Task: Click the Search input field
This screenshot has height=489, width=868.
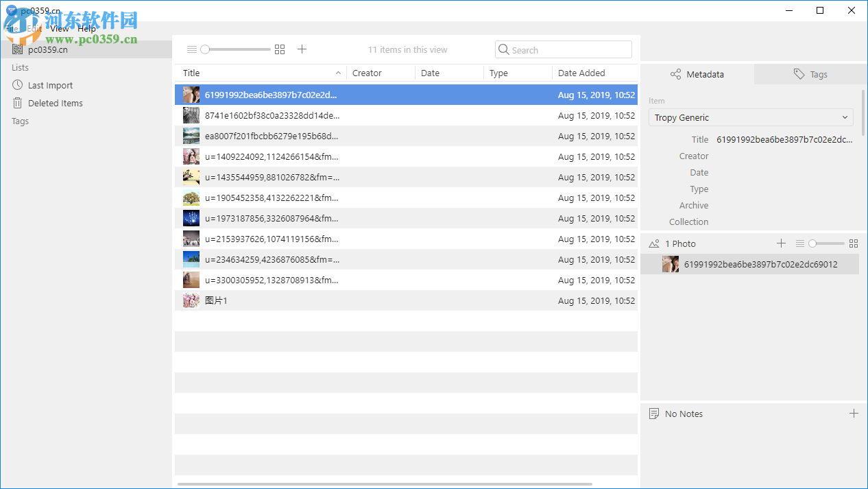Action: pyautogui.click(x=564, y=49)
